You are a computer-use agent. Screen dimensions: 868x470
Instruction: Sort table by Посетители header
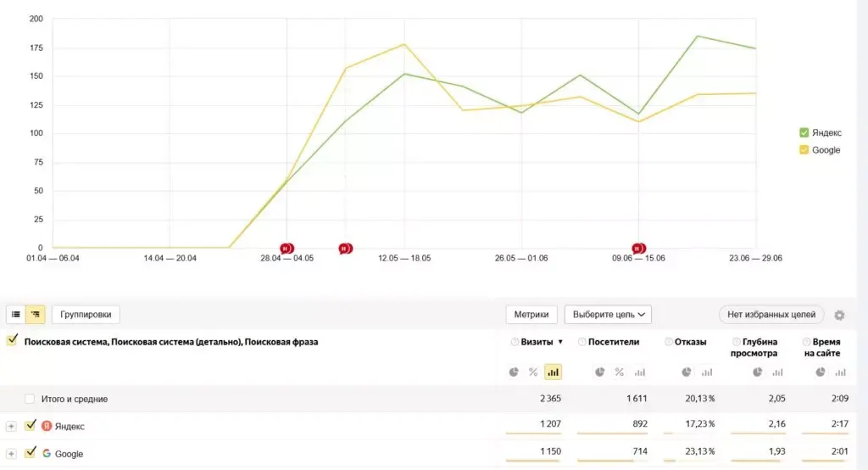(614, 342)
